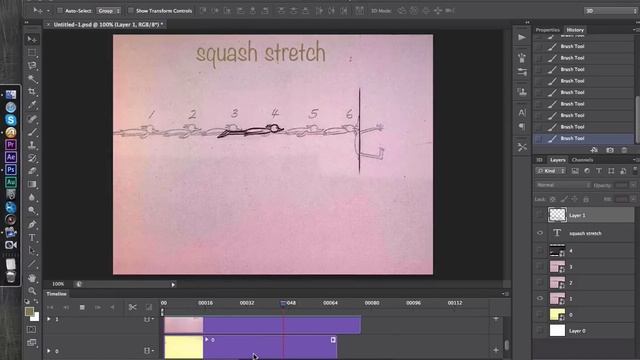Select the Crop tool
640x360 pixels.
click(x=32, y=91)
